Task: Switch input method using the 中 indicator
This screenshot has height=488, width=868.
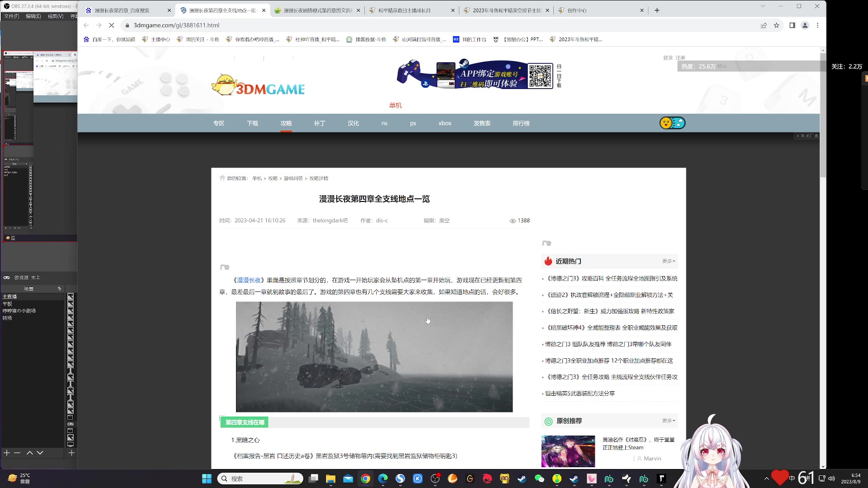Action: point(792,478)
